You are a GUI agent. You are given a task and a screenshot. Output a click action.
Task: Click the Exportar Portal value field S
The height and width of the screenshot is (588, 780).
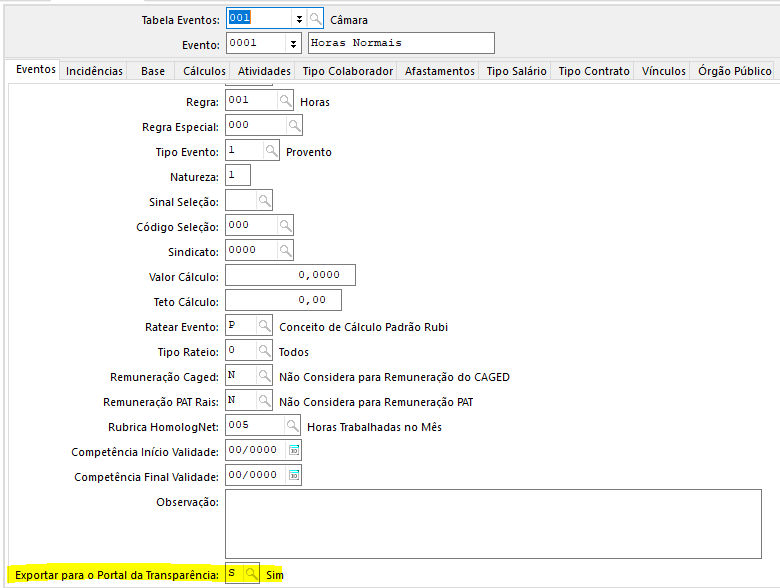(235, 574)
